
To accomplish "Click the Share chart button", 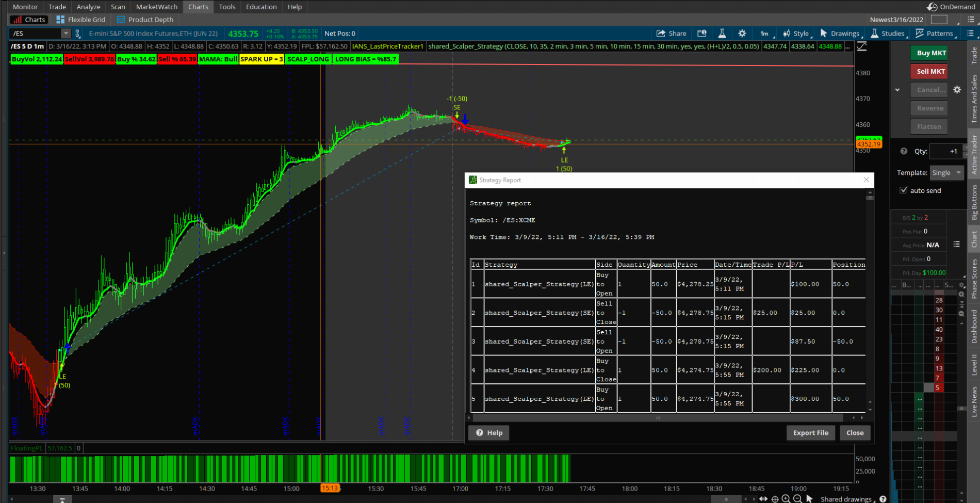I will click(671, 34).
